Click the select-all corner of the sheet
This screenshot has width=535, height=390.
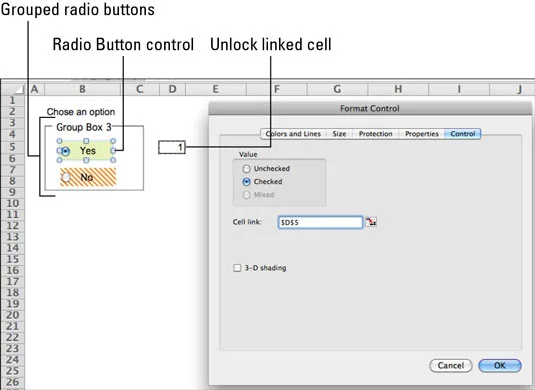[13, 89]
